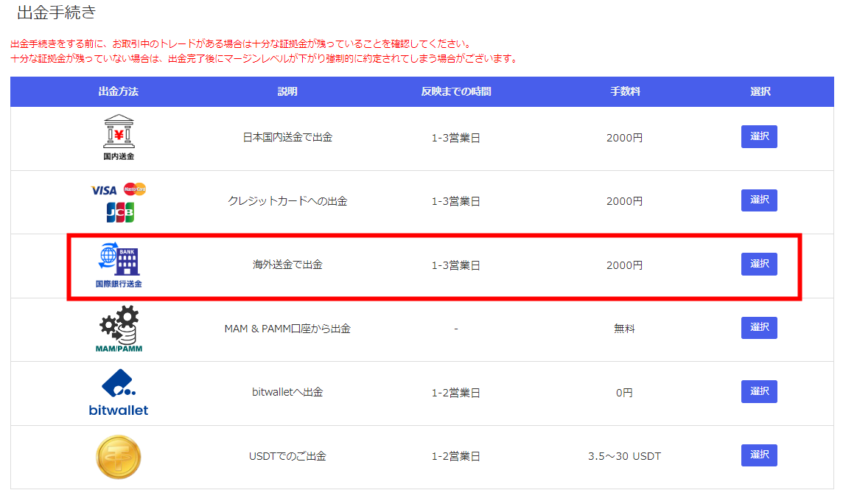Screen dimensions: 843x504
Task: Click the gold USDT Tether coin icon
Action: [119, 457]
